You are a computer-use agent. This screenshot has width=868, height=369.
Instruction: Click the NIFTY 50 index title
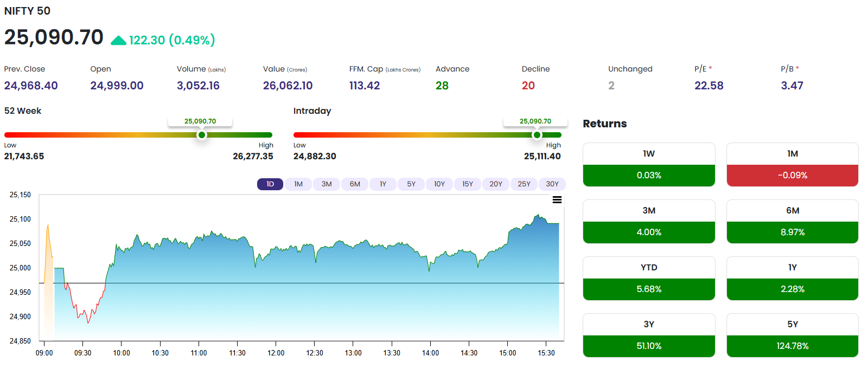coord(27,11)
